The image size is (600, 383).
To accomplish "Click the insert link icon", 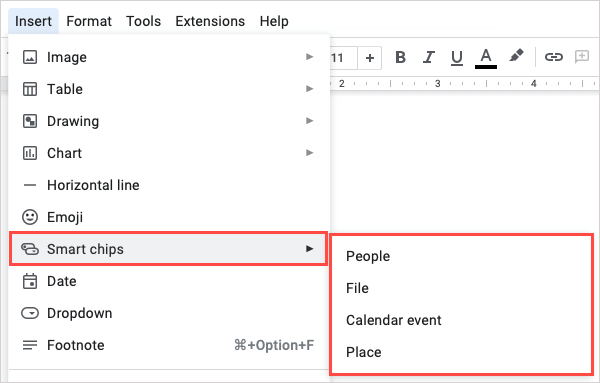I will (554, 57).
